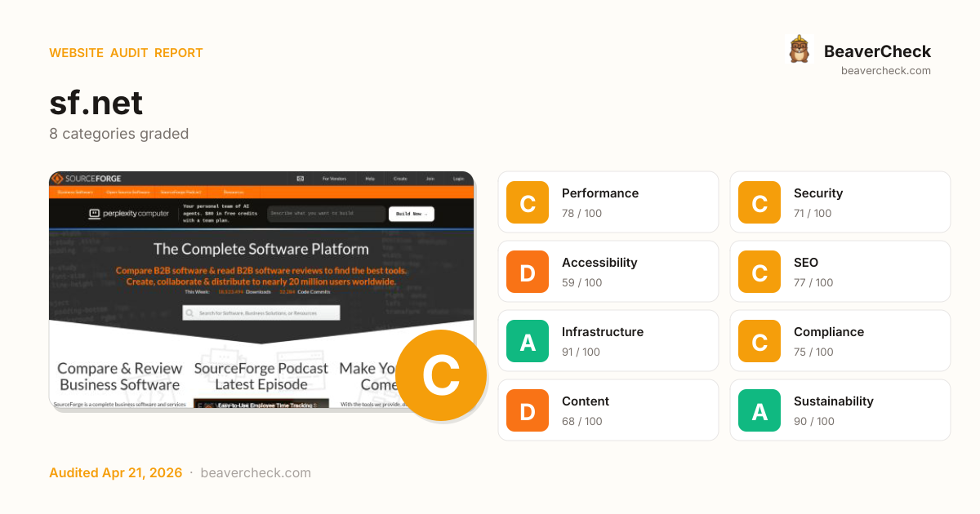
Task: Click the For Vendors link
Action: coord(334,179)
